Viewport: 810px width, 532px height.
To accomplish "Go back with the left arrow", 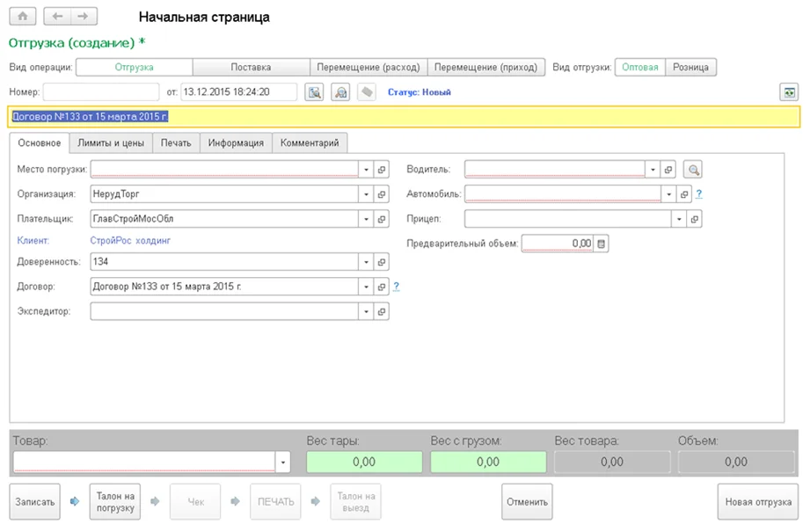I will pyautogui.click(x=59, y=17).
